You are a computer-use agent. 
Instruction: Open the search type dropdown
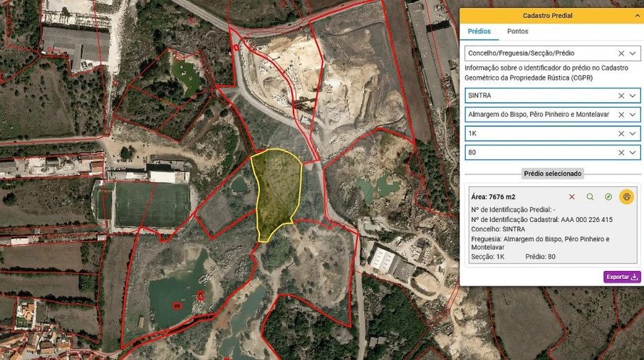(633, 53)
